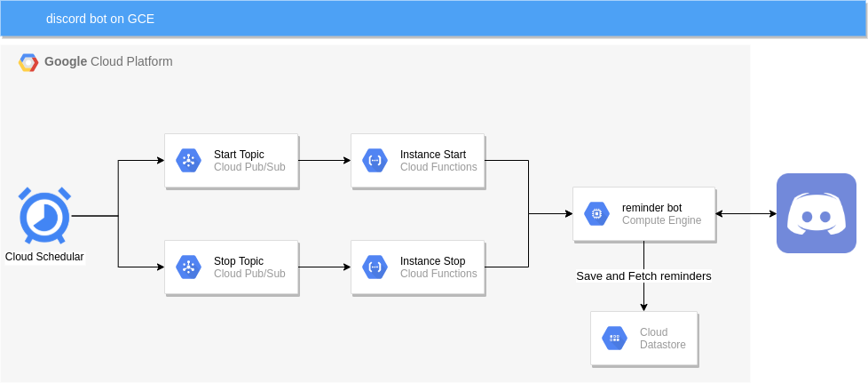Click the Google Cloud Platform logo
Screen dimensions: 868x383
[28, 62]
